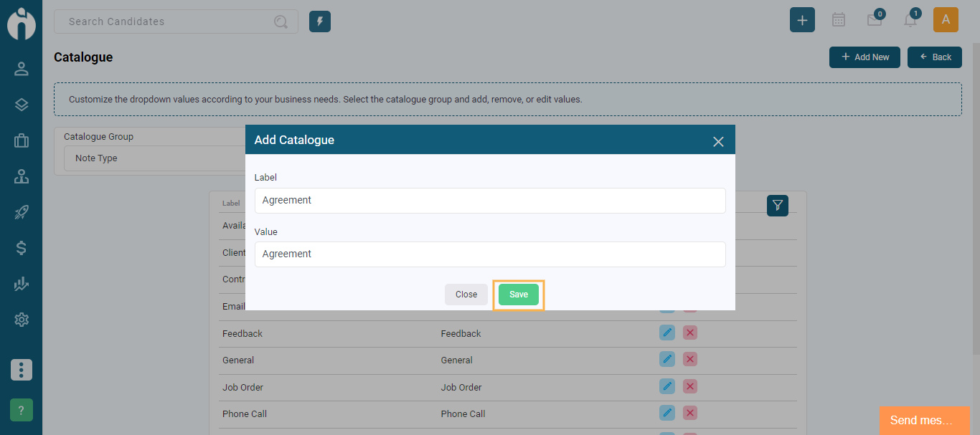Edit the Phone Call row
The height and width of the screenshot is (435, 980).
point(667,413)
